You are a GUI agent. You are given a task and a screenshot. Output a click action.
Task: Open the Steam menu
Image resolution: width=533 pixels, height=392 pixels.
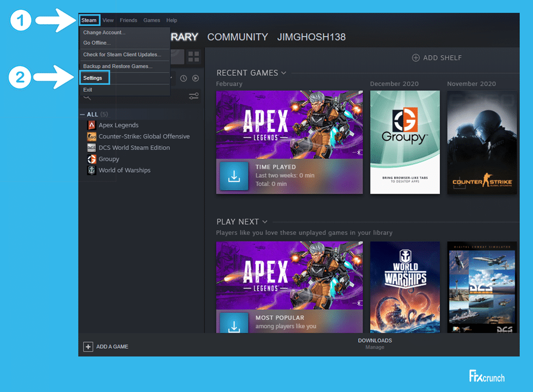point(89,20)
